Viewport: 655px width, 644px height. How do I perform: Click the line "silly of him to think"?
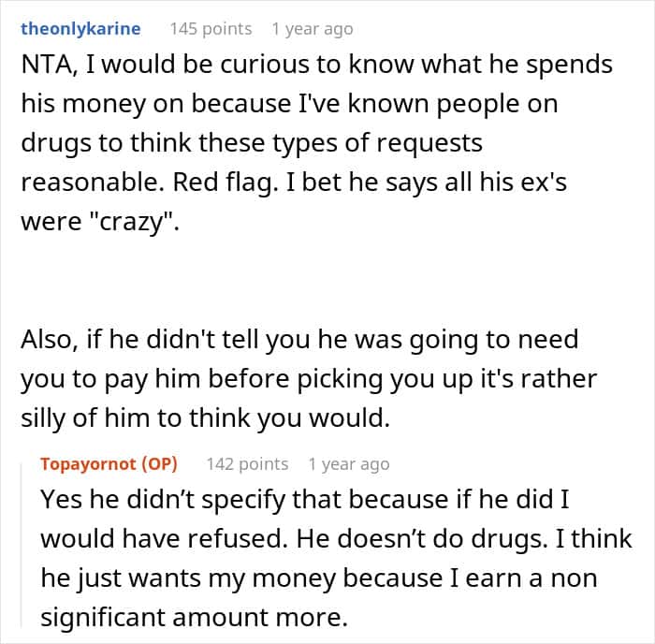coord(206,418)
